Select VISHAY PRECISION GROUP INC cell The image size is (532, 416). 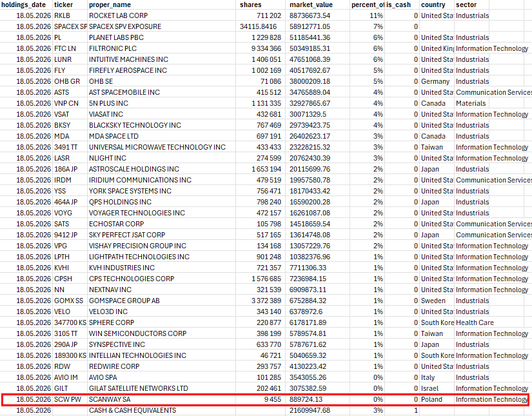tap(161, 246)
